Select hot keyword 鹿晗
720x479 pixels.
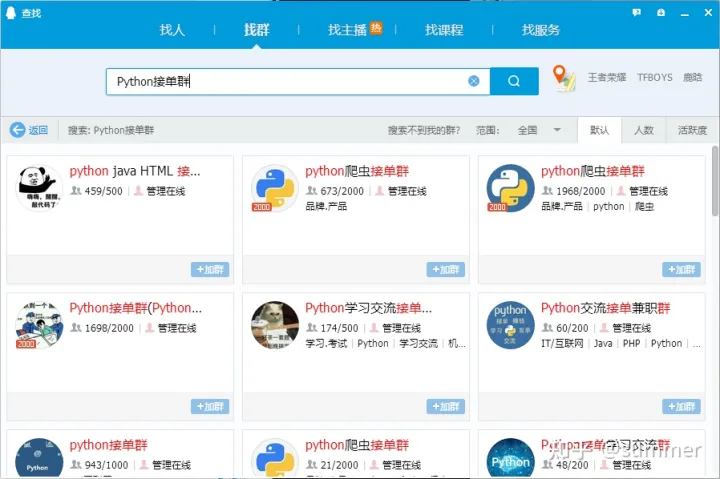click(x=692, y=77)
